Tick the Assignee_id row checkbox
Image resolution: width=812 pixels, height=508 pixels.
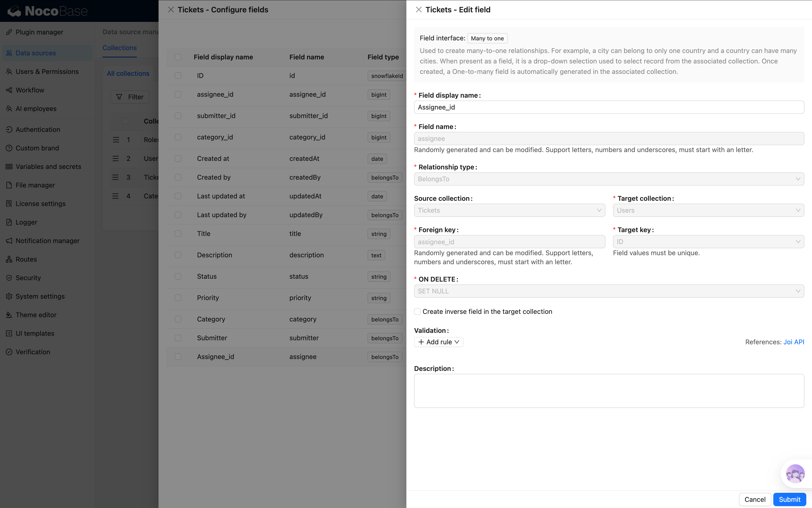178,356
